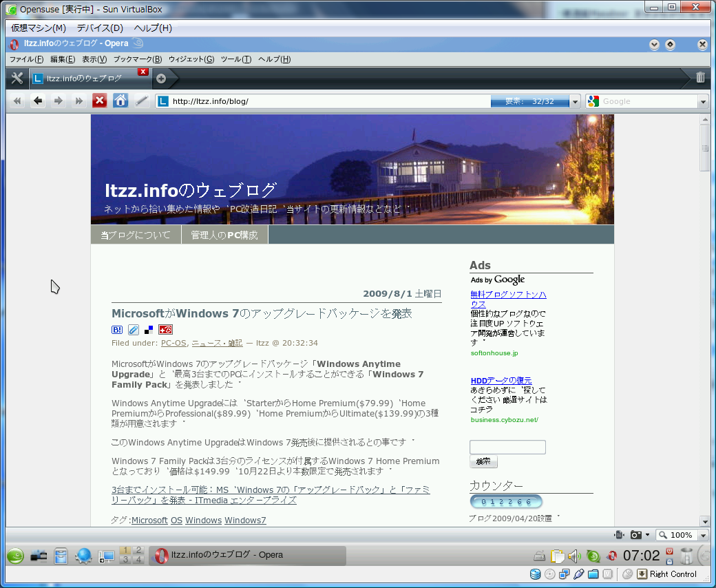The image size is (716, 588).
Task: Click the VirtualBox shared folders status icon
Action: (x=593, y=574)
